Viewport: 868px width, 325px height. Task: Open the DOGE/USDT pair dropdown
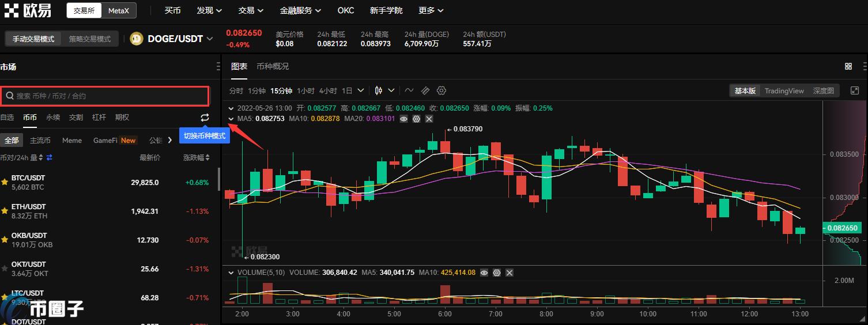pos(210,39)
